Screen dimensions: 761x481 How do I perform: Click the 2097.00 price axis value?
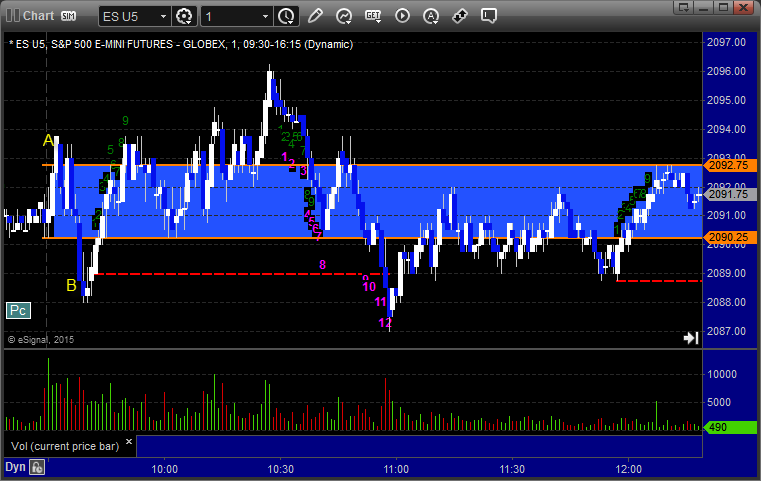coord(726,42)
